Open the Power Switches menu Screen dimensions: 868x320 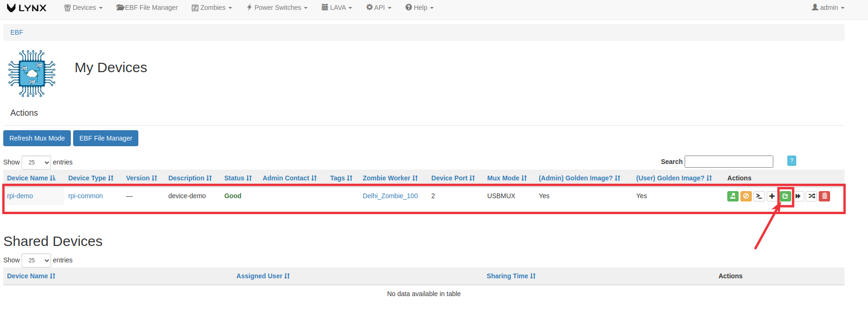277,7
